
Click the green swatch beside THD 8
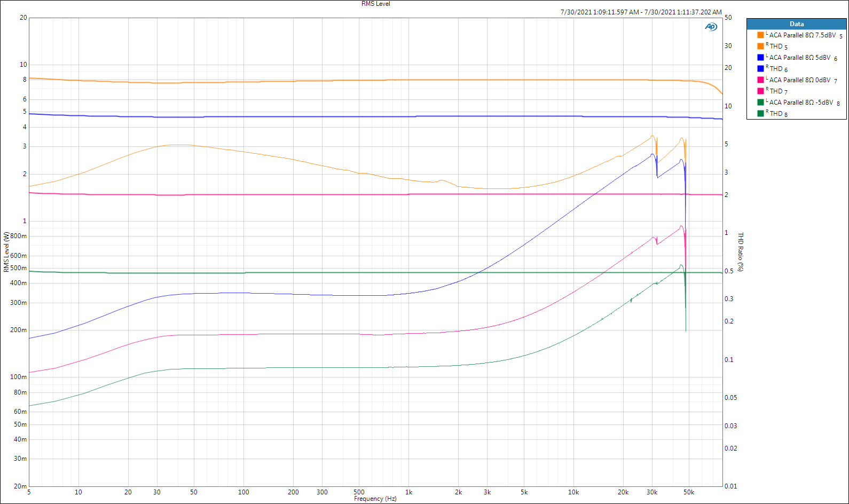coord(760,114)
